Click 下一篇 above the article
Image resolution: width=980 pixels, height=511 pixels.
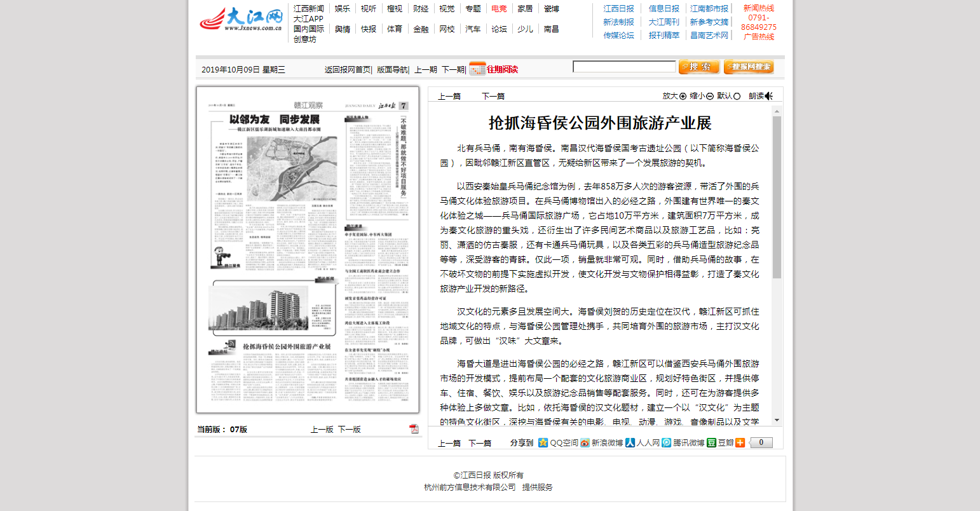(493, 97)
